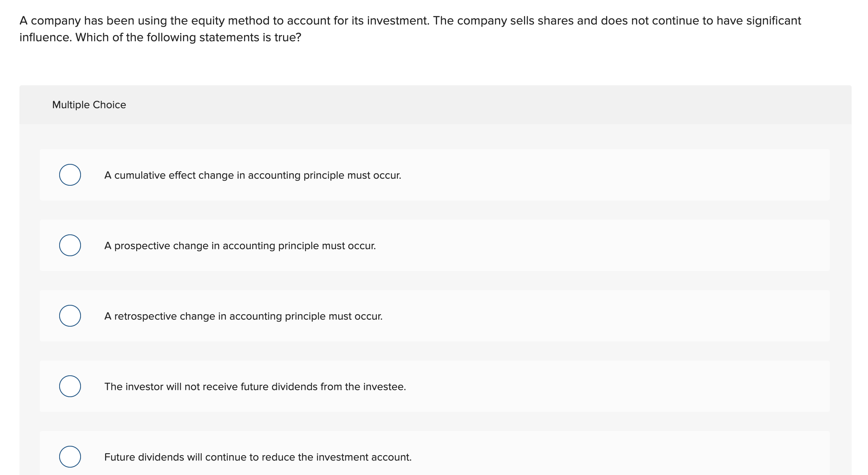Choose answer 'A prospective change in accounting principle'
The image size is (868, 475).
click(240, 245)
